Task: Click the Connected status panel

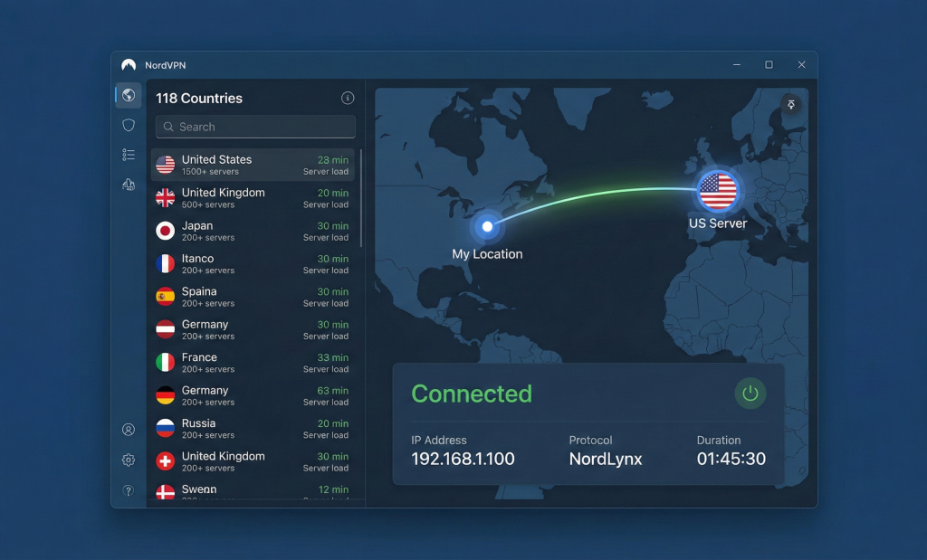Action: pos(471,394)
